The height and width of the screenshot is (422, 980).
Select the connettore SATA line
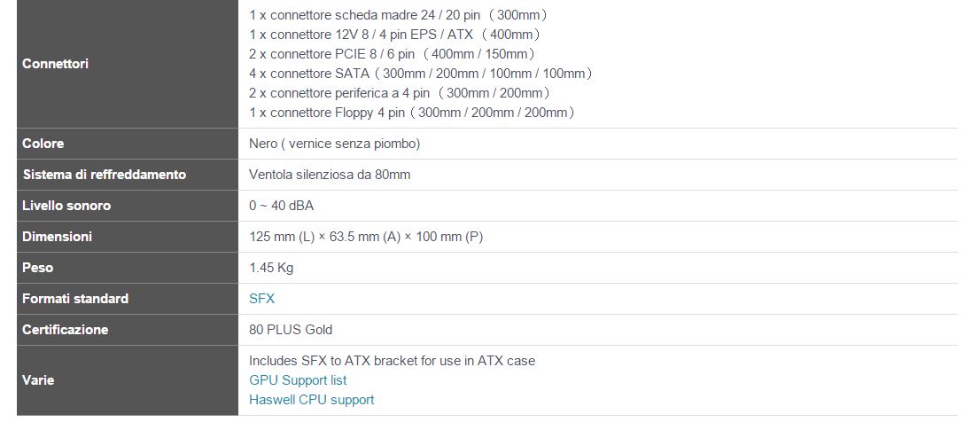(421, 74)
